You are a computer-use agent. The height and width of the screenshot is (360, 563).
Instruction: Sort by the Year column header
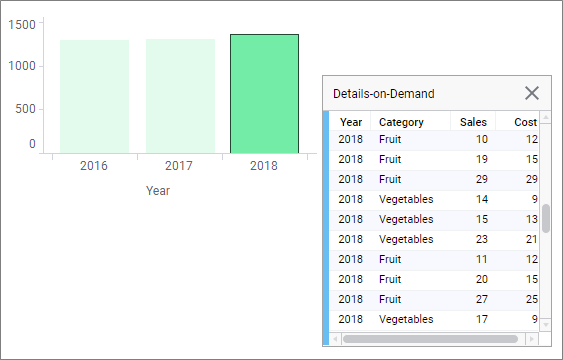point(350,122)
